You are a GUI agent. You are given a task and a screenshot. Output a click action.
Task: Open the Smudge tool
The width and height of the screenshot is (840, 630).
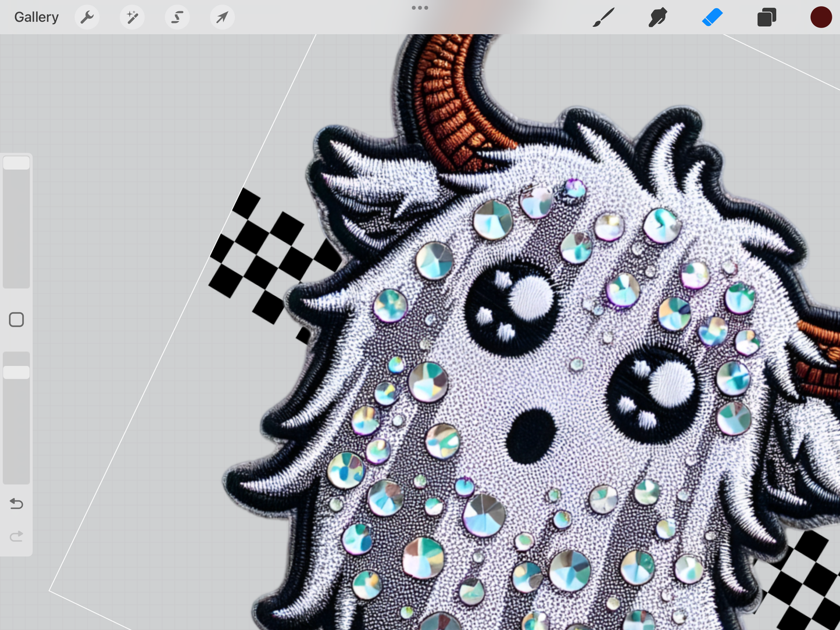point(657,17)
